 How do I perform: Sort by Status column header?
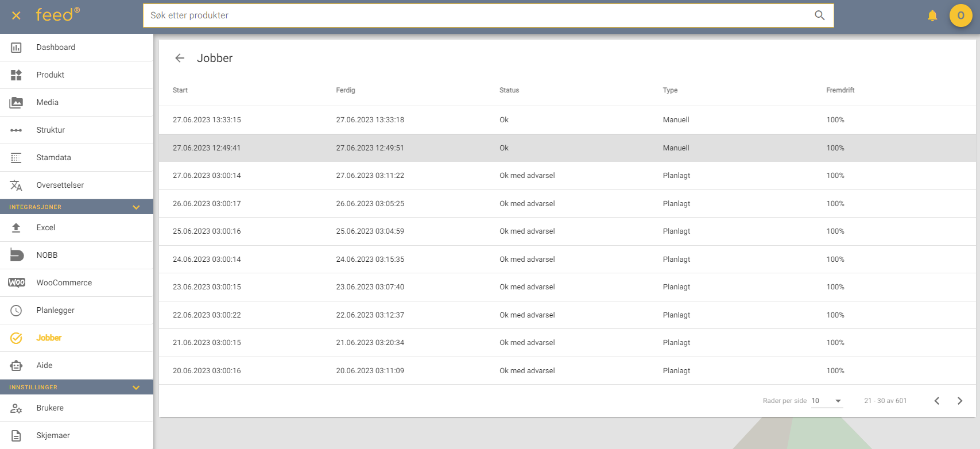509,90
